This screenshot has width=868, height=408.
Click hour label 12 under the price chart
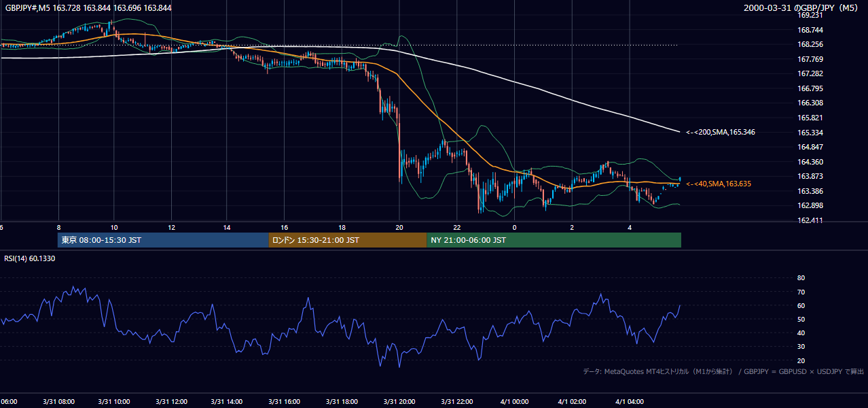click(x=171, y=227)
